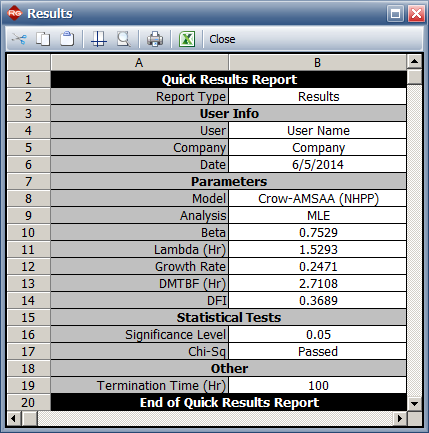Click the vertical scrollbar thumb

pyautogui.click(x=414, y=77)
